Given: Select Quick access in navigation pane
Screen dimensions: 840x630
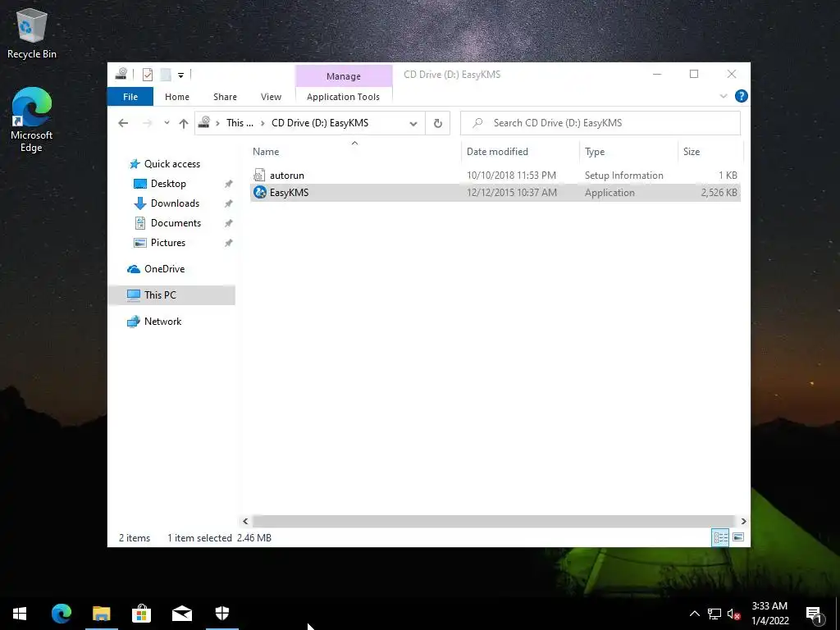Looking at the screenshot, I should pos(172,164).
